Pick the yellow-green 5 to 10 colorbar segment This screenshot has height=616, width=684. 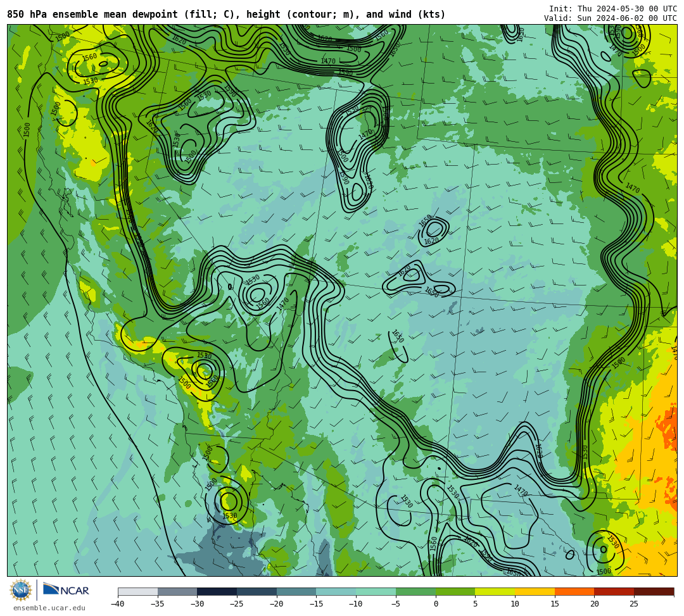[x=495, y=591]
